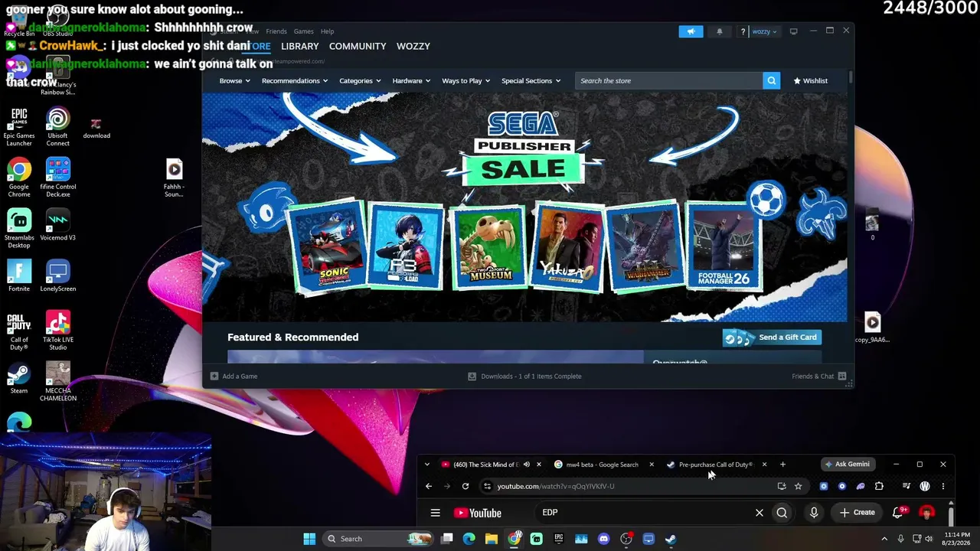Image resolution: width=980 pixels, height=551 pixels.
Task: Open the Steam Friends menu
Action: pos(276,31)
